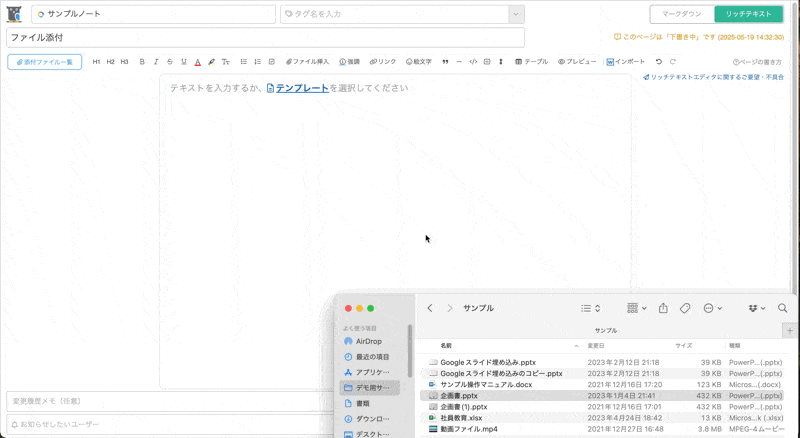
Task: Insert a checklist
Action: click(x=271, y=62)
